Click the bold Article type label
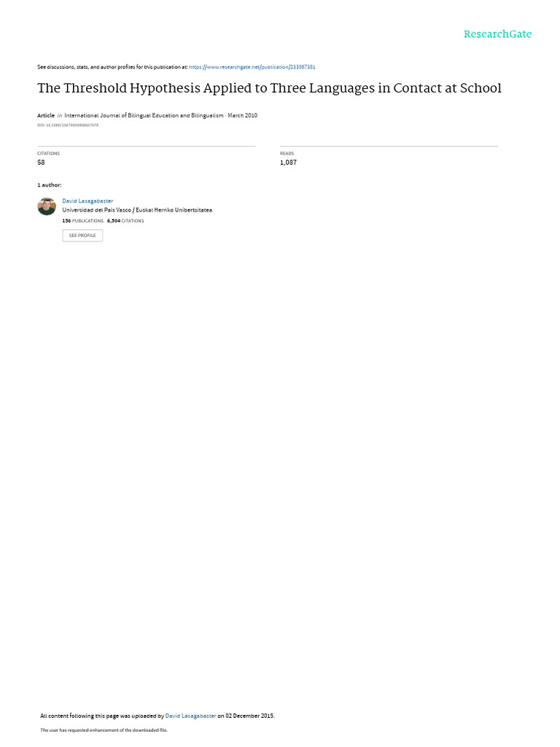 pos(46,115)
